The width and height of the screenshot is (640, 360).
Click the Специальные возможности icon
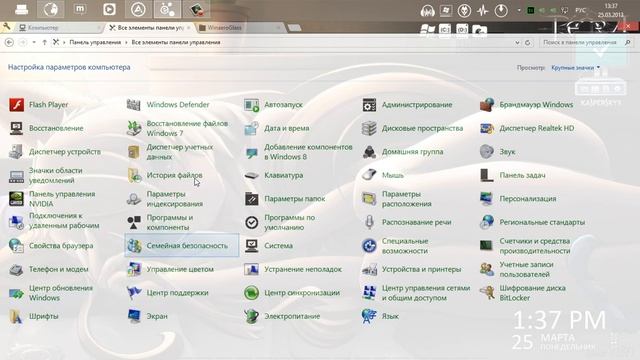(369, 246)
